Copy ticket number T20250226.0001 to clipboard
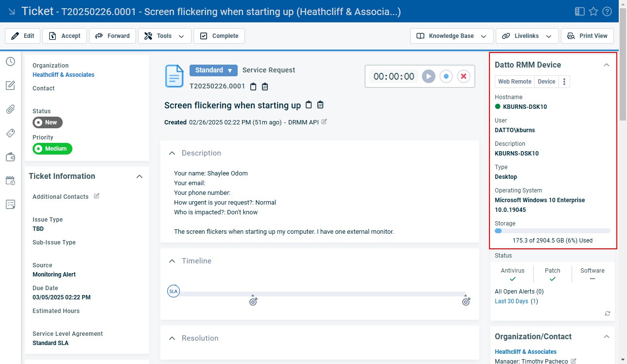Screen dimensions: 627x364 [x=253, y=87]
